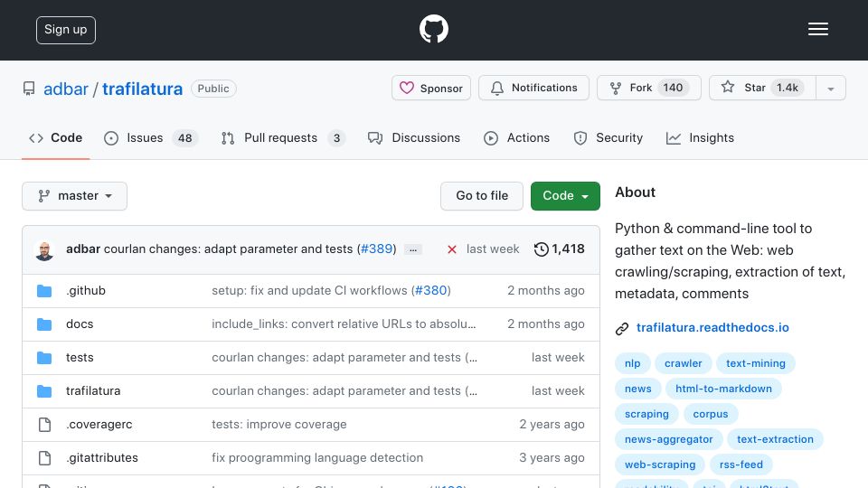Click the .gitattributes file icon

point(44,458)
